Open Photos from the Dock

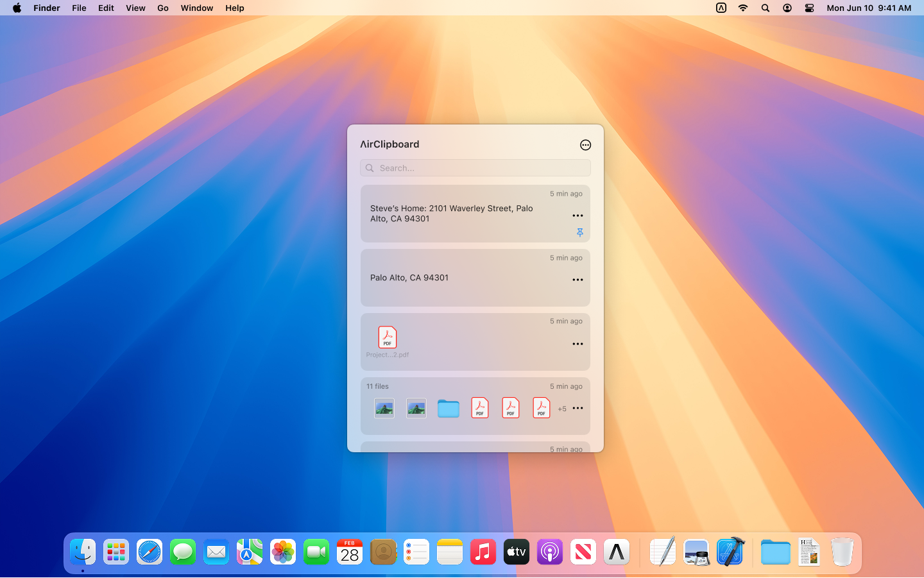tap(283, 552)
